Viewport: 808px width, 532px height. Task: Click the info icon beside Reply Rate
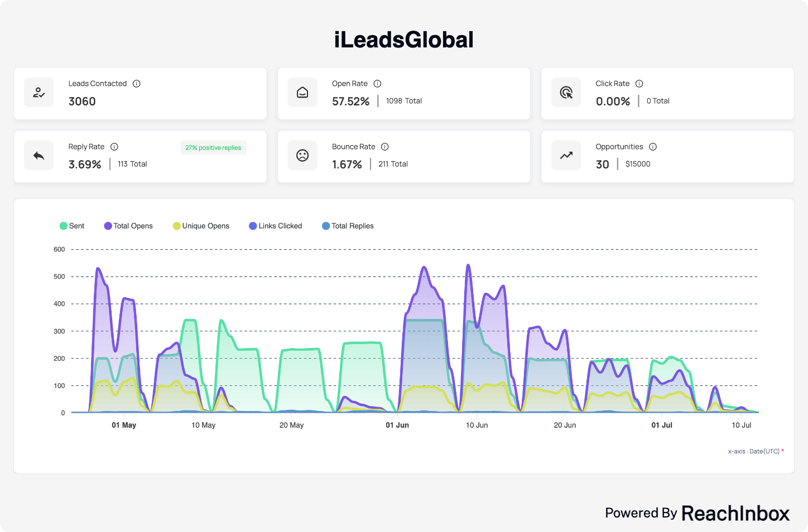coord(114,147)
